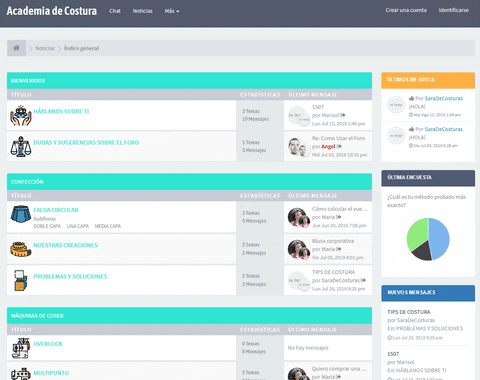Open Noticias in top navigation
Image resolution: width=480 pixels, height=380 pixels.
tap(142, 11)
